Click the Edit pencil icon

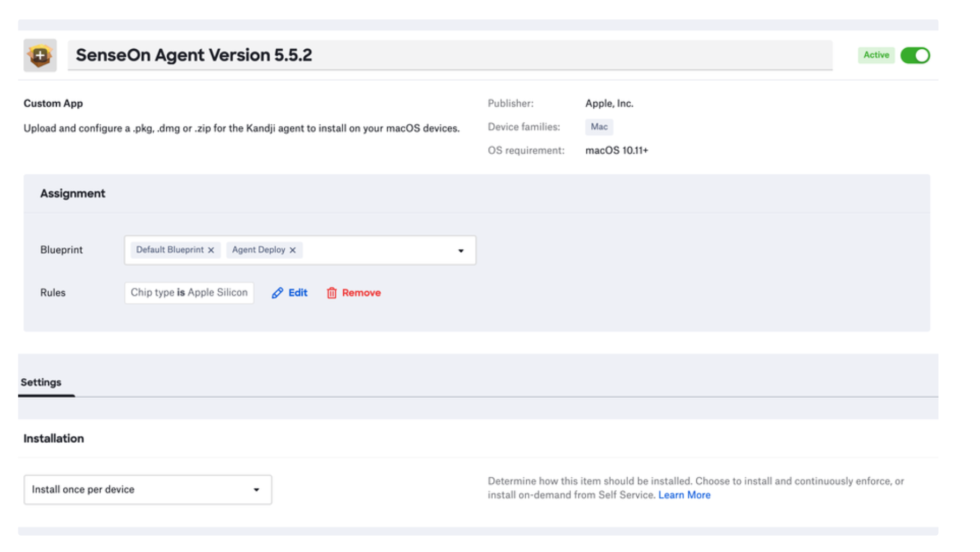(277, 293)
